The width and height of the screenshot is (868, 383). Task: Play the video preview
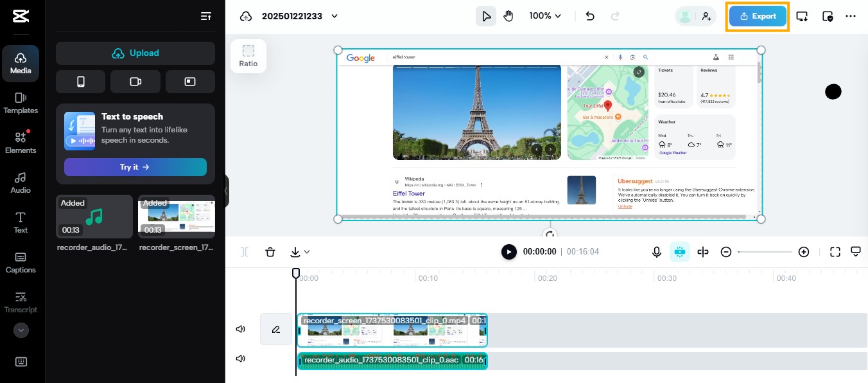[509, 252]
